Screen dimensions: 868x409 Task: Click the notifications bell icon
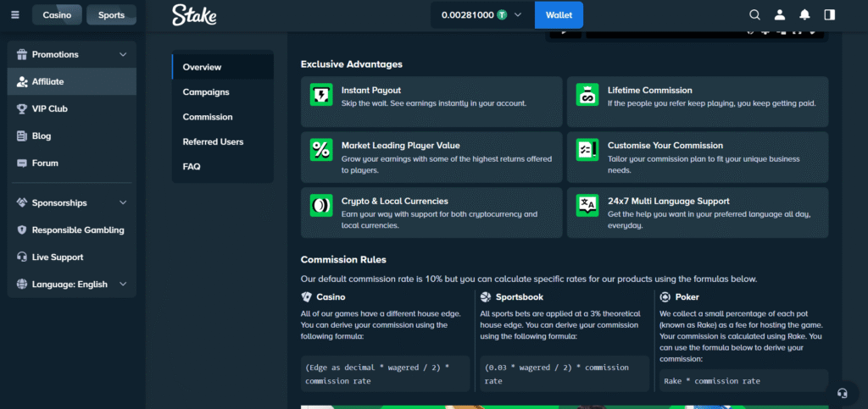point(804,14)
